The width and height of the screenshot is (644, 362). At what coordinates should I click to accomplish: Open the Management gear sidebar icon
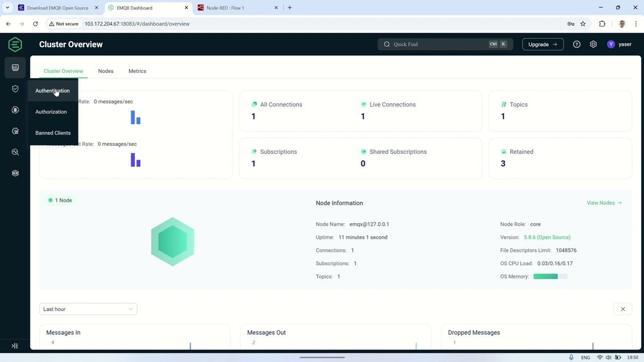click(15, 131)
